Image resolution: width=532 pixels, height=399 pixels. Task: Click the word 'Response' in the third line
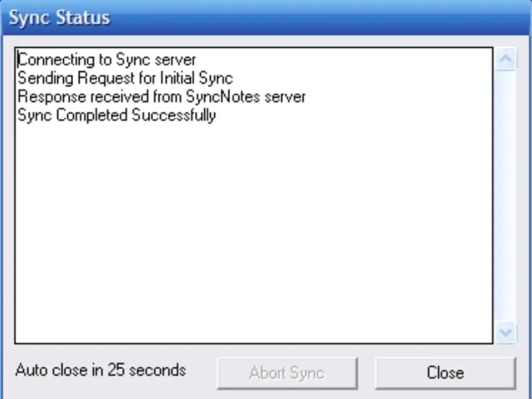tap(52, 96)
